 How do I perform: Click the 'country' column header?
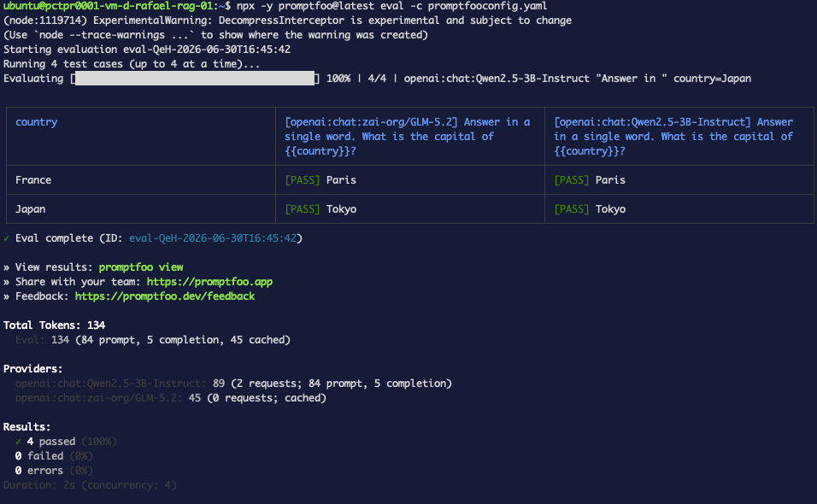pos(141,137)
